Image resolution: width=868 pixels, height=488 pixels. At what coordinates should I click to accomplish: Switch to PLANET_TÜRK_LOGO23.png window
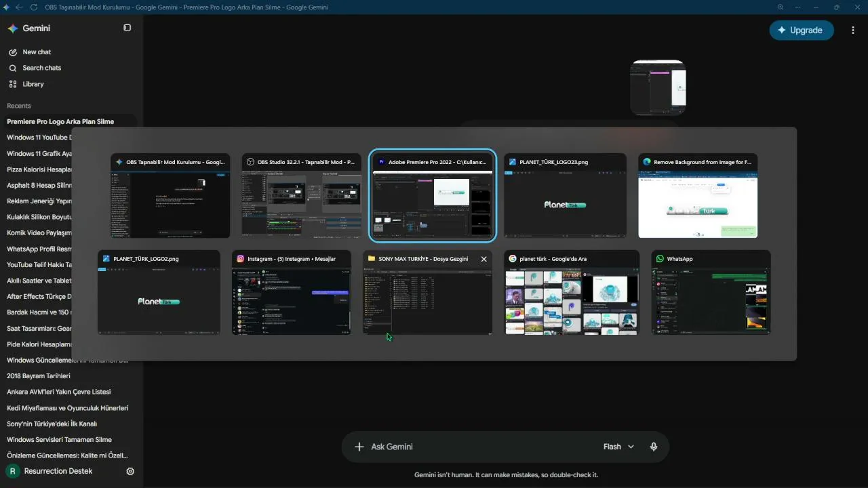[566, 196]
